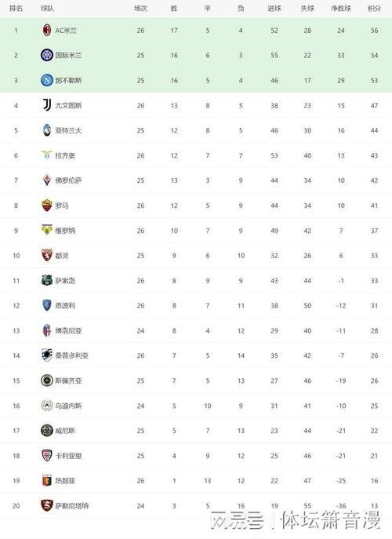
Task: Click the 威尼斯 team name
Action: [65, 431]
